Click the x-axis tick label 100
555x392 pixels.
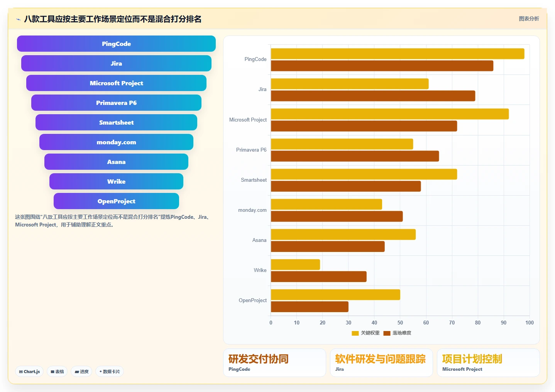pos(530,323)
